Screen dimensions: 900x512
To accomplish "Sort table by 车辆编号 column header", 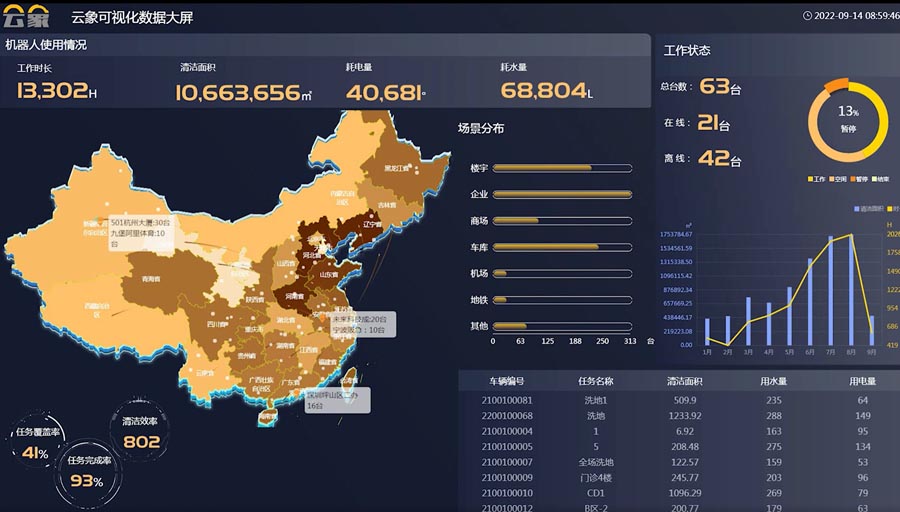I will [506, 381].
